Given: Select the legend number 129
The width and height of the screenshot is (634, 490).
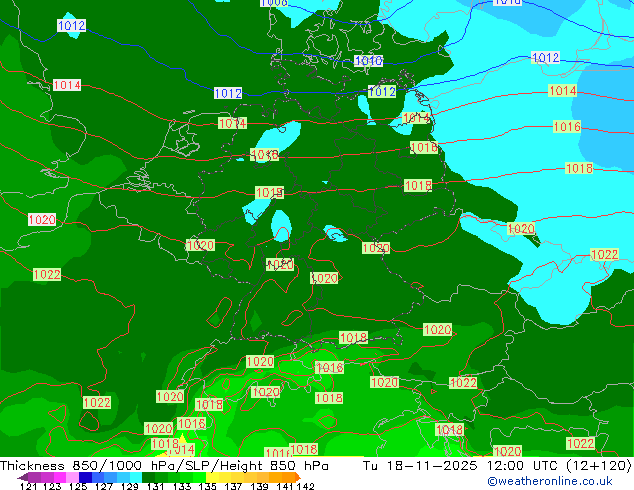Looking at the screenshot, I should [x=129, y=486].
